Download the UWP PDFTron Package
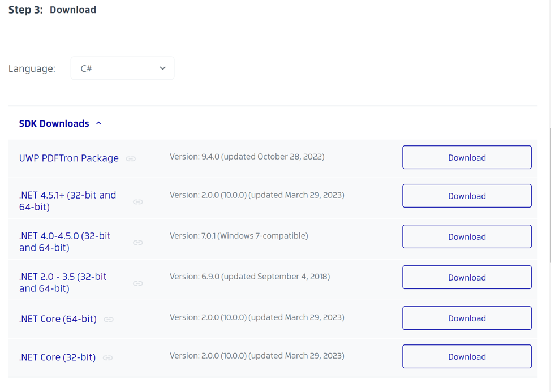Image resolution: width=551 pixels, height=392 pixels. (x=467, y=157)
